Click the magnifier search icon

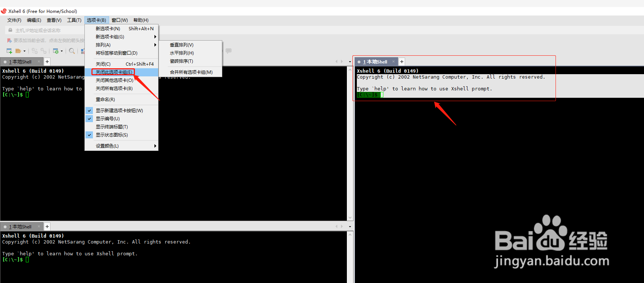pyautogui.click(x=72, y=51)
